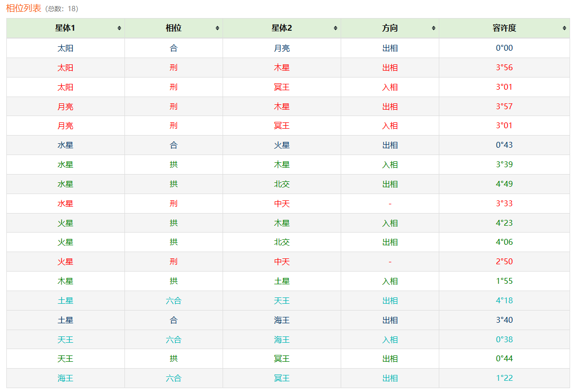
Task: Click the sort arrows in the 方向 header
Action: 433,28
